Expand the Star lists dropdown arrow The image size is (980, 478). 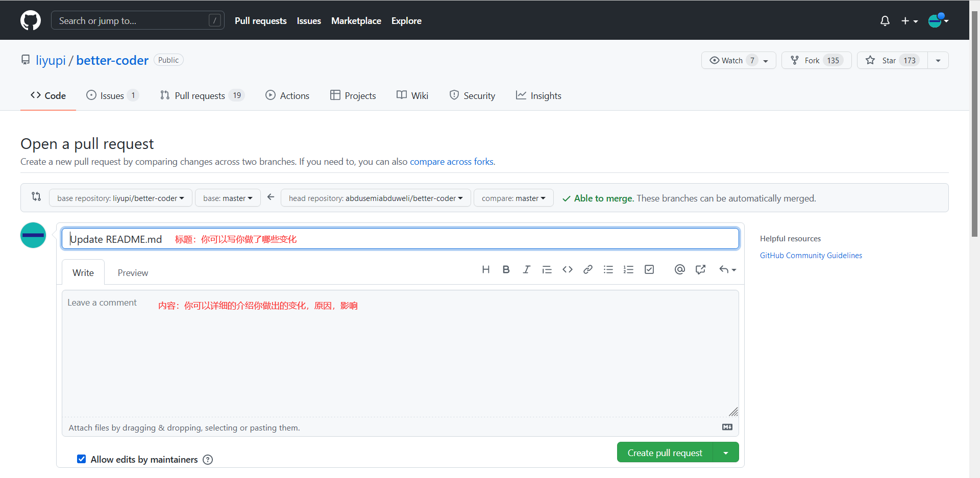(938, 60)
